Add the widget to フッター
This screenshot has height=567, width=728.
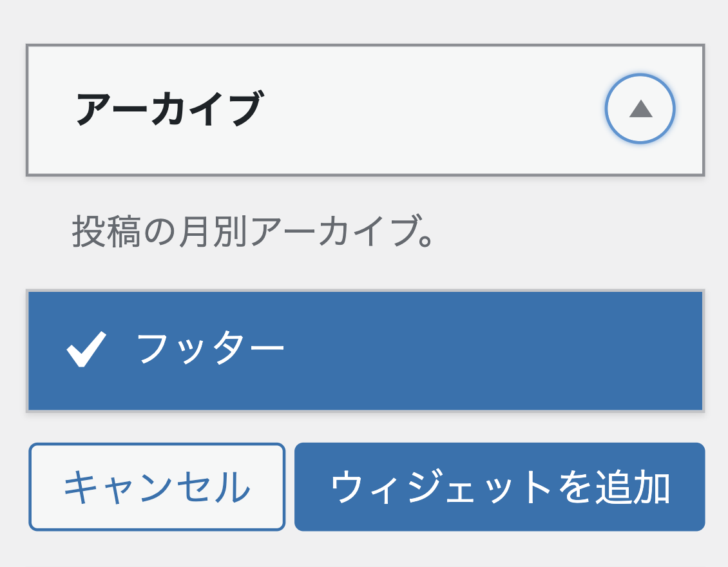499,487
